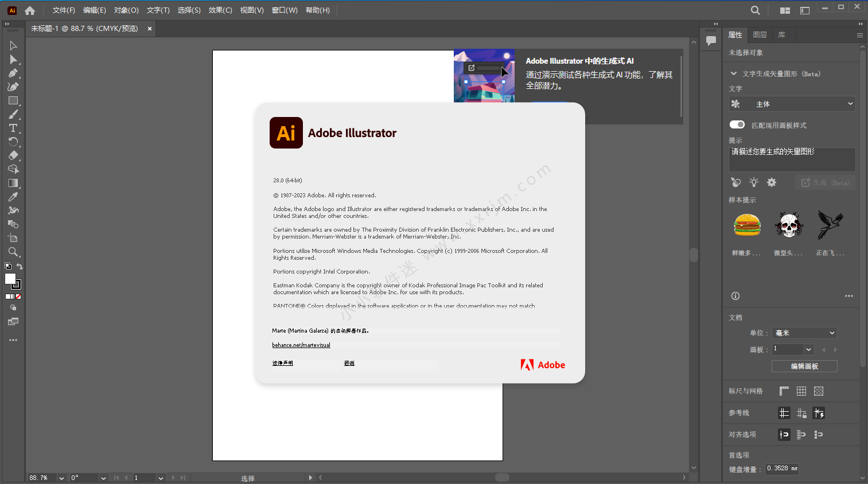Click the 生成 (Beta) button
The width and height of the screenshot is (868, 484).
[x=826, y=182]
